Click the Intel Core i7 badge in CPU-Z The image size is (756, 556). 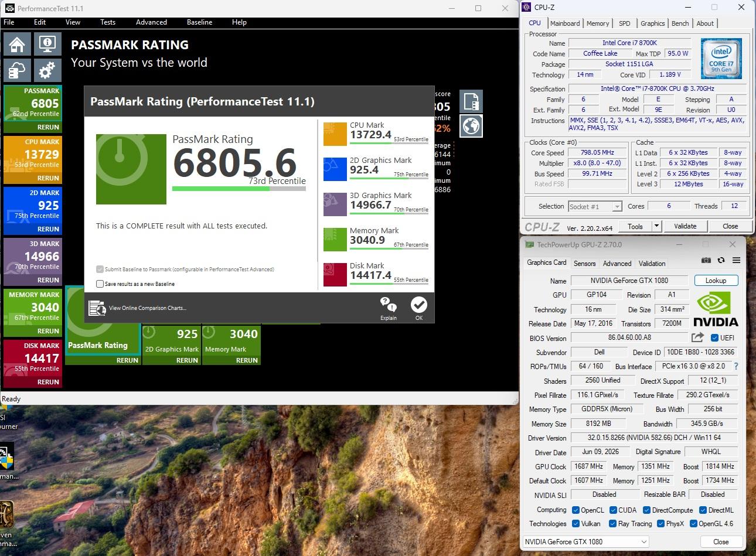click(721, 59)
